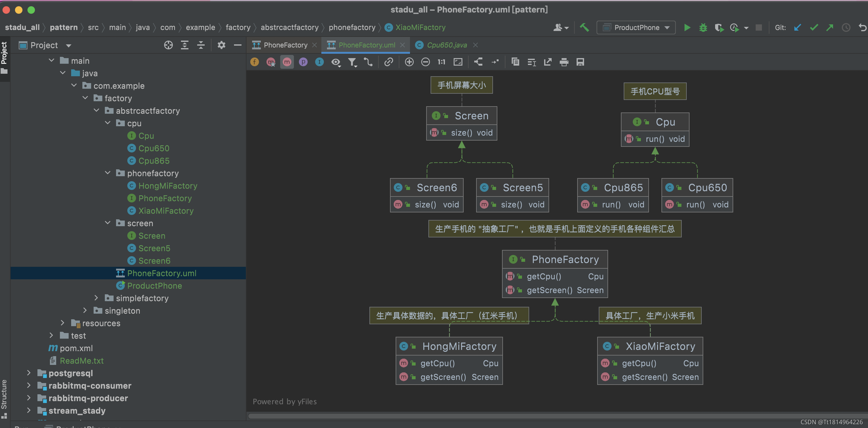
Task: Click the export/share icon in diagram toolbar
Action: click(547, 62)
